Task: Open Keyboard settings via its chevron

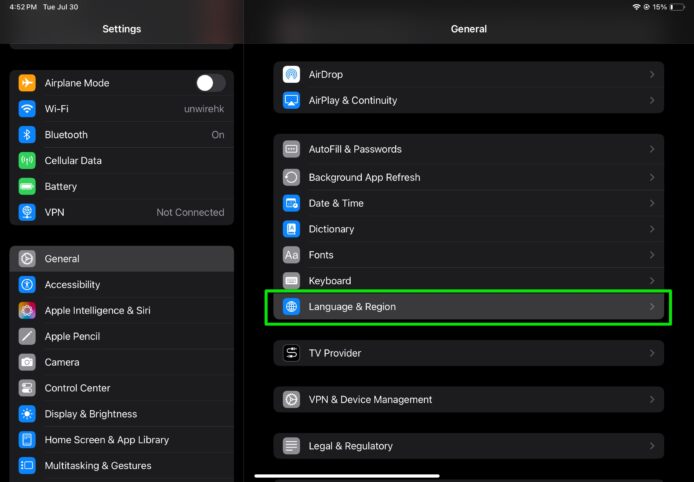Action: click(x=651, y=281)
